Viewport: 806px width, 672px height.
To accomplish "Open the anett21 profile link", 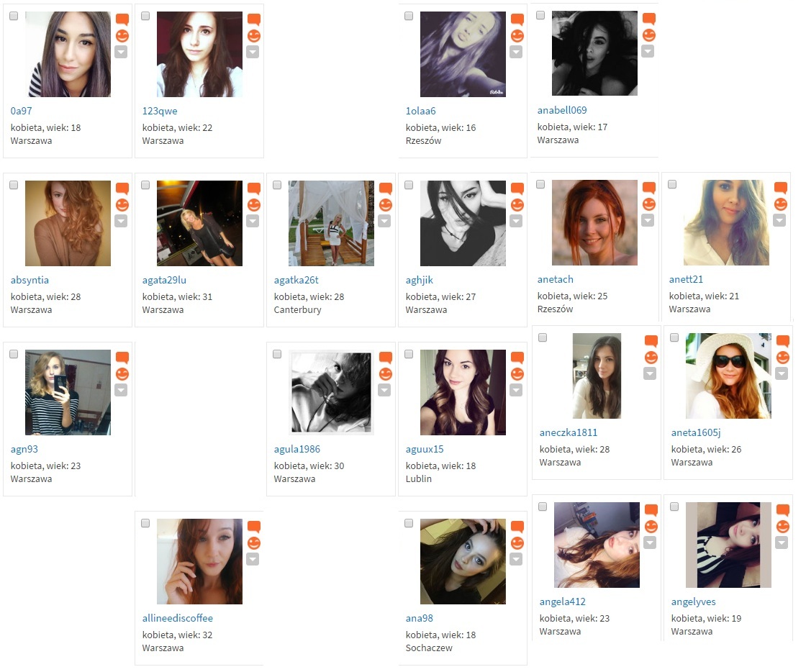I will coord(686,279).
